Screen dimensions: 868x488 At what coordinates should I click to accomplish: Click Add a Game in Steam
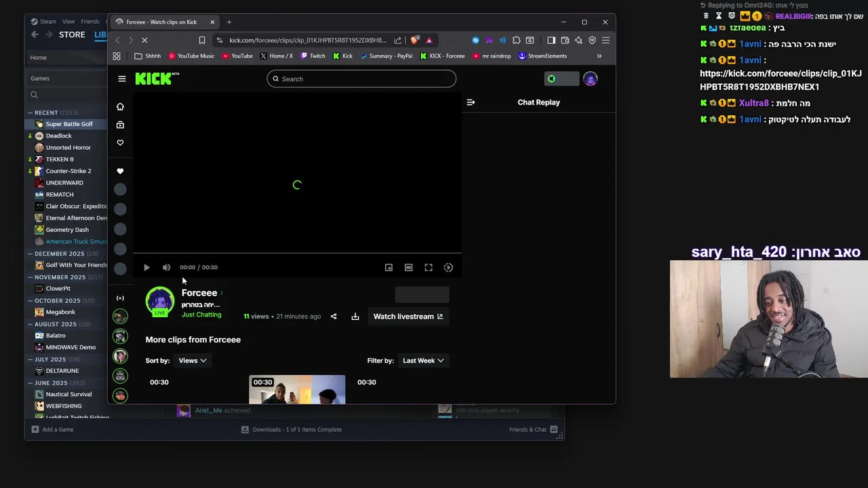52,429
